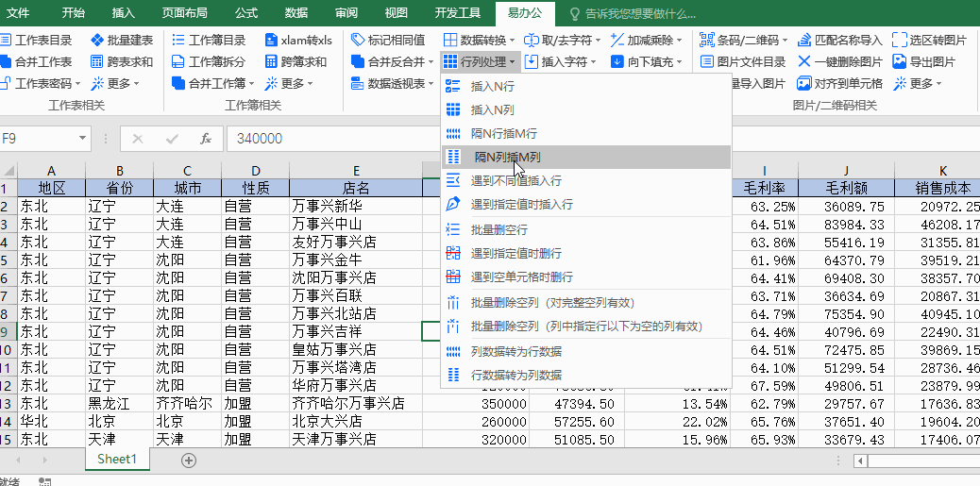Click 一键删除图片 tool
980x486 pixels.
pos(840,62)
